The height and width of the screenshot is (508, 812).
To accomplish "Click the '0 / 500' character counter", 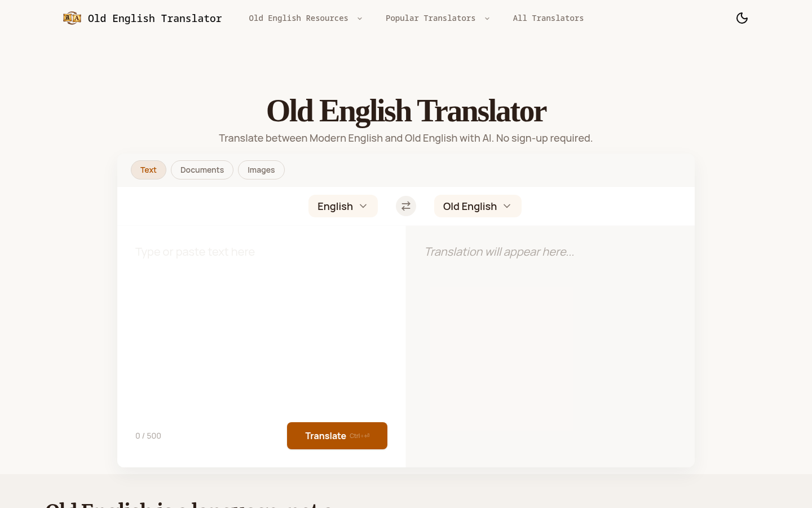I will coord(148,436).
